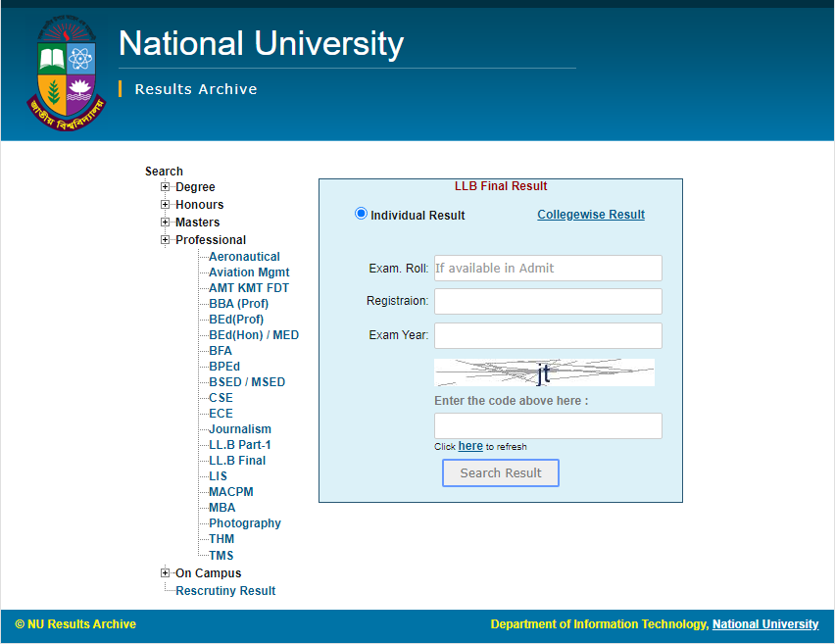Open the THM results link
The height and width of the screenshot is (644, 835).
pos(221,539)
